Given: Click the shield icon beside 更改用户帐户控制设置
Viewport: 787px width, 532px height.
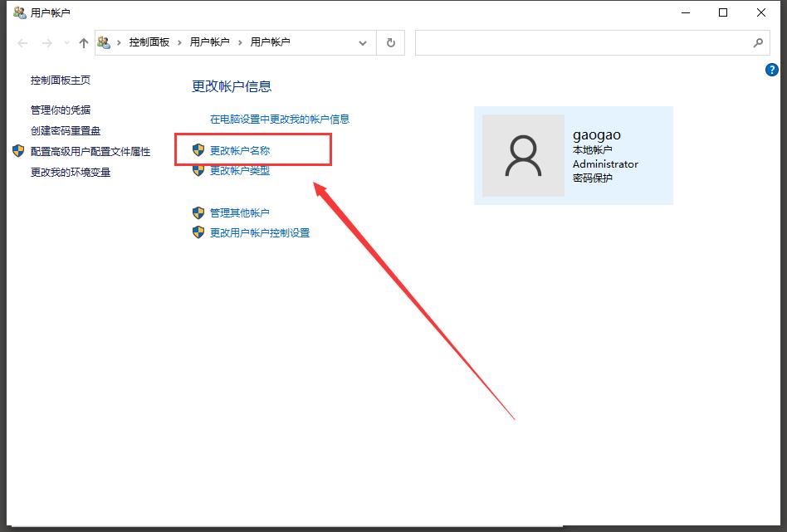Looking at the screenshot, I should pos(198,233).
